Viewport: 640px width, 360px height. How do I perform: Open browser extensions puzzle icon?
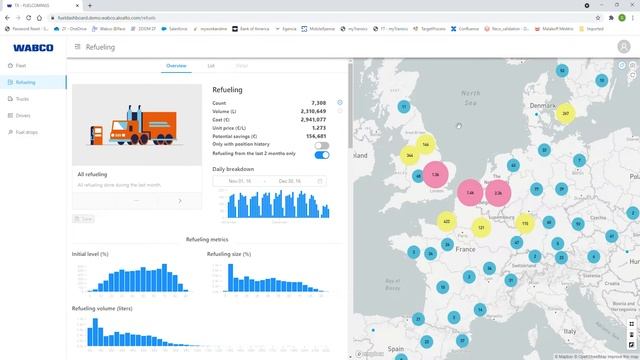(x=611, y=18)
